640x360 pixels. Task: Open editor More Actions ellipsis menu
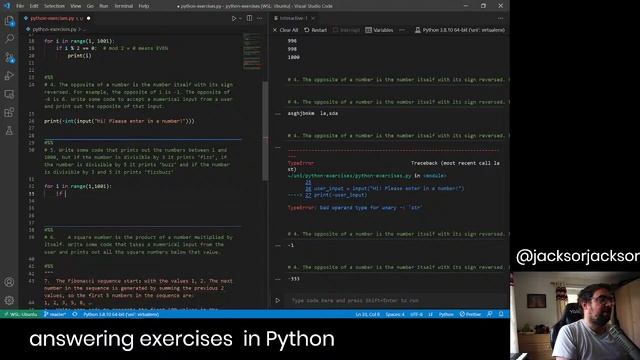click(x=260, y=18)
